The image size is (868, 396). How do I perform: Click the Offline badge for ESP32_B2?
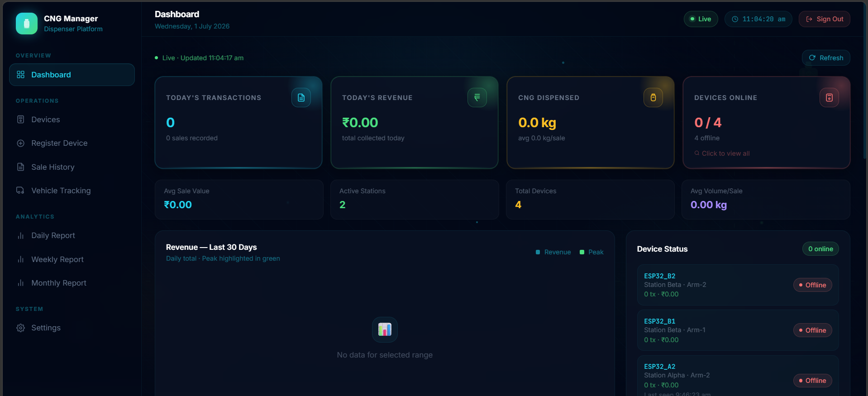(812, 285)
